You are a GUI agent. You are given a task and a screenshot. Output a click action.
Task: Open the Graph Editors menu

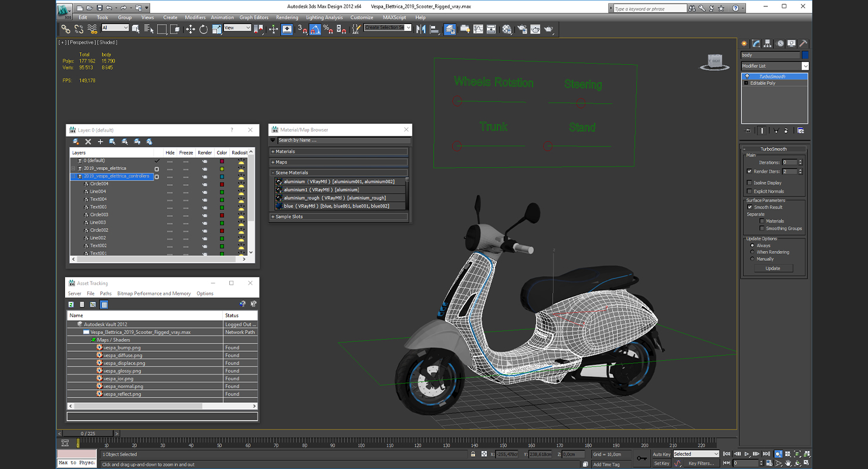[x=255, y=18]
